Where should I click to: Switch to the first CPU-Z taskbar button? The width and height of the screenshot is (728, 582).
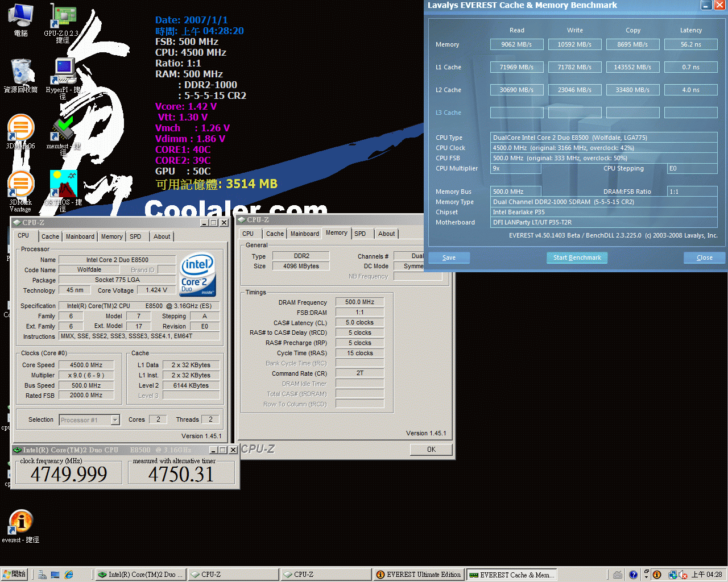233,575
